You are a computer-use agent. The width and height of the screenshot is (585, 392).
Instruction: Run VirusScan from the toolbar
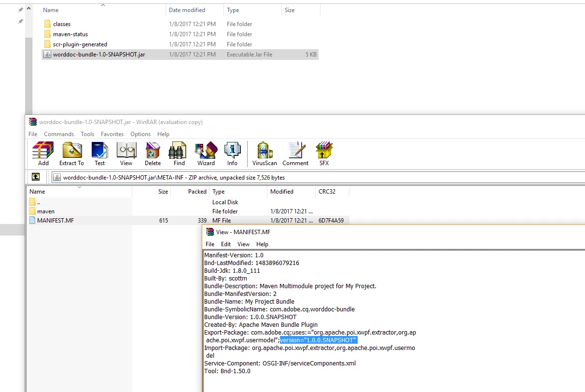tap(265, 151)
